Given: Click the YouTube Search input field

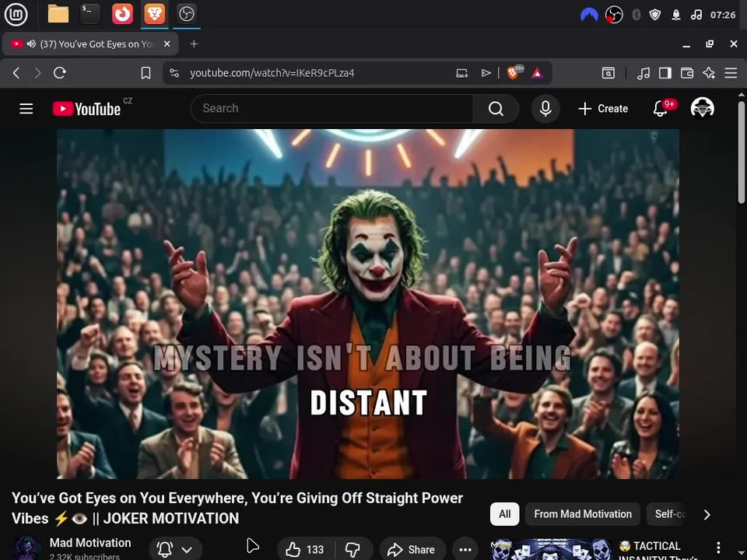Looking at the screenshot, I should coord(332,109).
